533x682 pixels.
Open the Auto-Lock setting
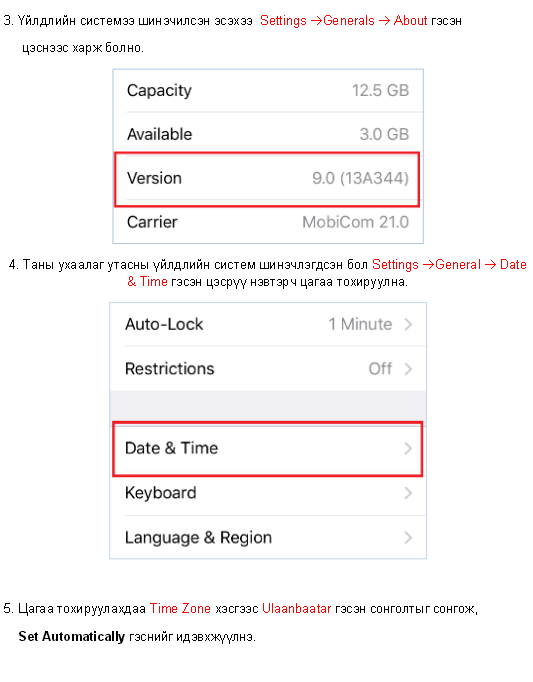[268, 324]
